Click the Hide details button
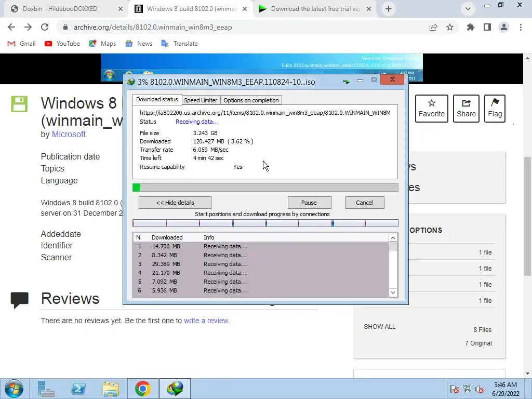The image size is (532, 399). click(175, 203)
